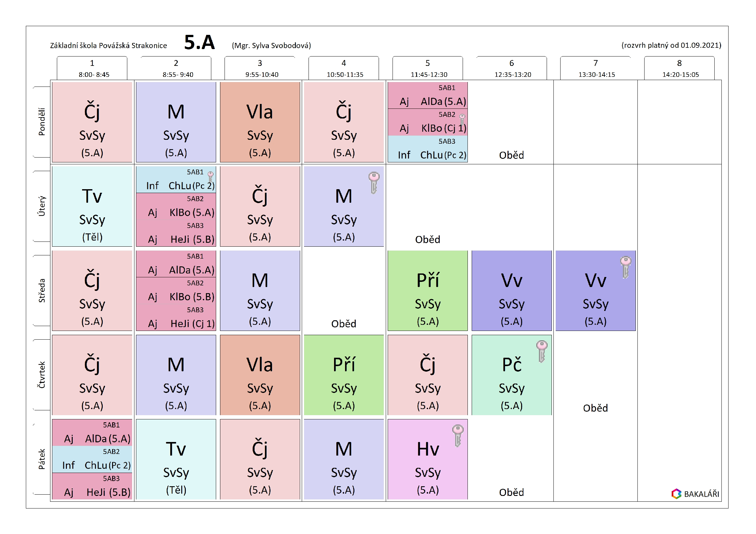Click the class title 5.A
The image size is (756, 534).
pos(199,42)
